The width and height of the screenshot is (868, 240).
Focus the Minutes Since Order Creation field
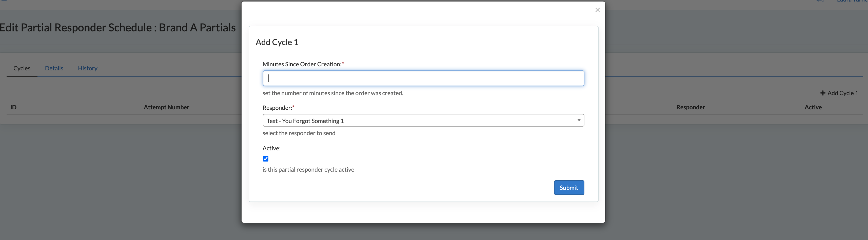tap(423, 78)
